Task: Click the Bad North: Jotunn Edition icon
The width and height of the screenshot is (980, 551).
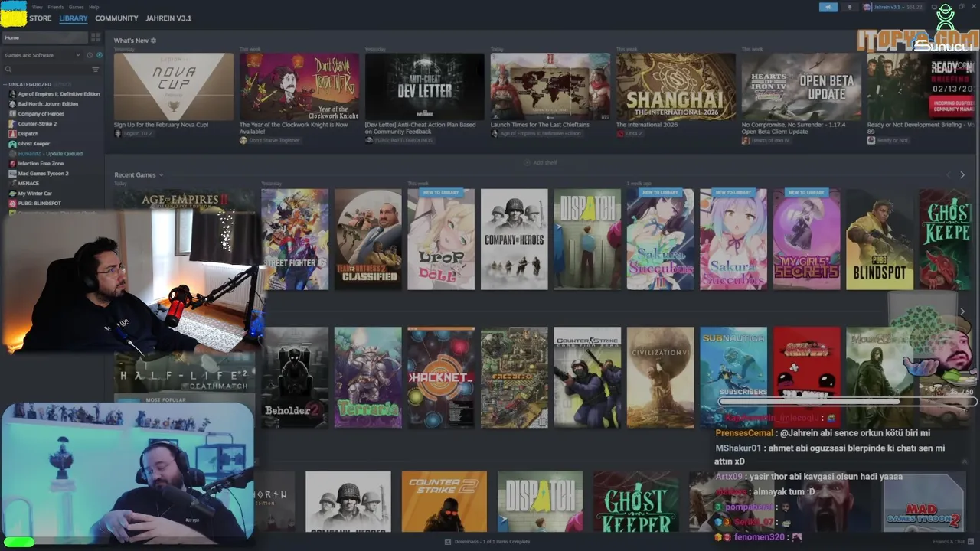Action: [x=12, y=104]
